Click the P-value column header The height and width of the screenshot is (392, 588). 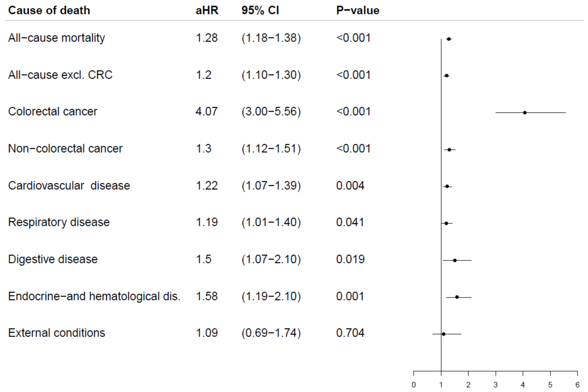tap(358, 11)
